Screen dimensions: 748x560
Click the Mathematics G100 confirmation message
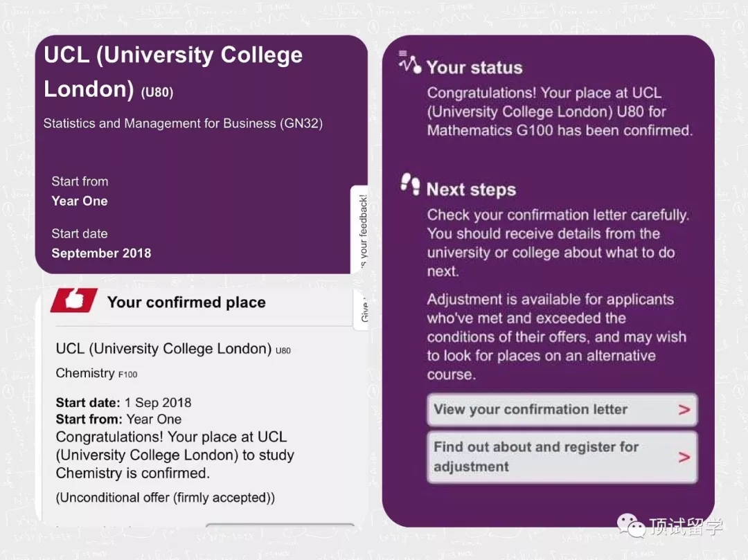(x=560, y=111)
